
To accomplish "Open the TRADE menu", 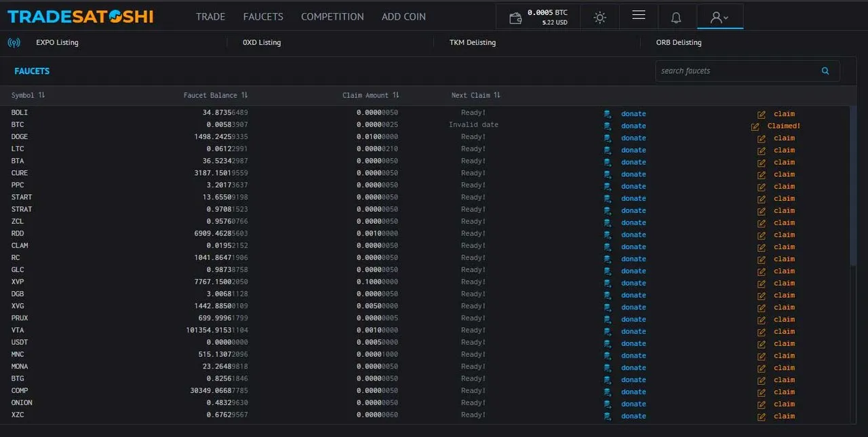I will click(x=210, y=17).
